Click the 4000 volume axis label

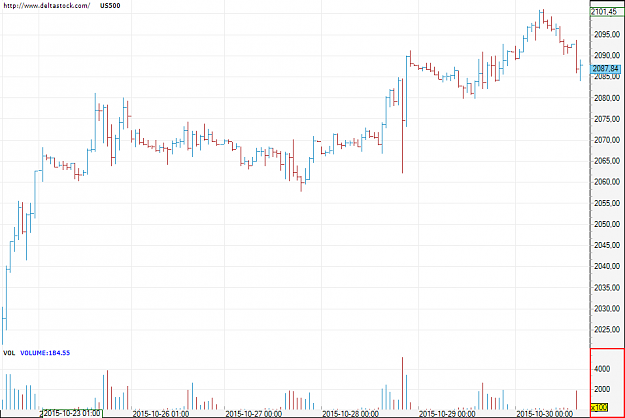coord(602,369)
